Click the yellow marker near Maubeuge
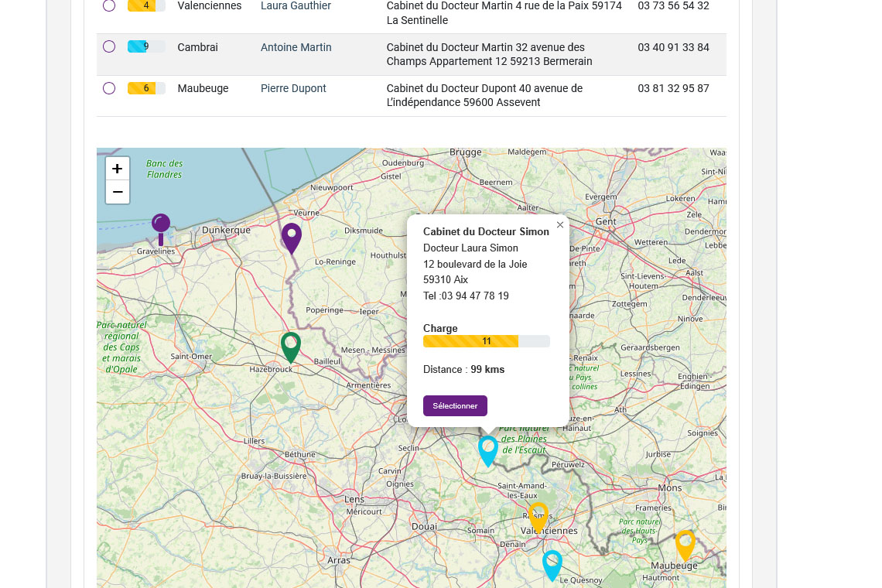 pos(685,544)
